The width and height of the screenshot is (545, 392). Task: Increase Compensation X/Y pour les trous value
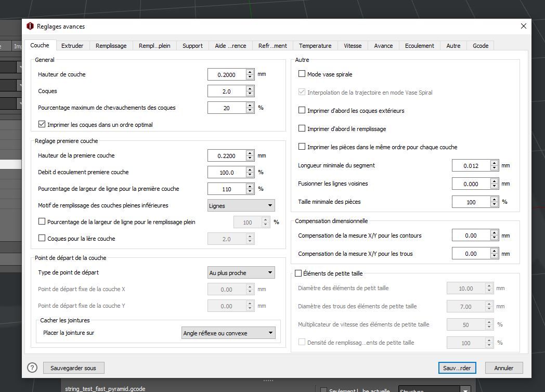point(494,251)
